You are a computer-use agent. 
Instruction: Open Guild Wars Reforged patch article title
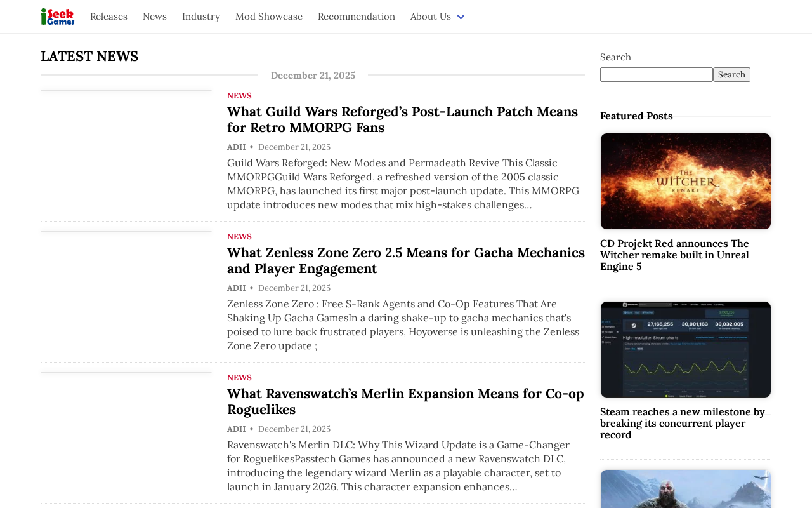coord(402,119)
